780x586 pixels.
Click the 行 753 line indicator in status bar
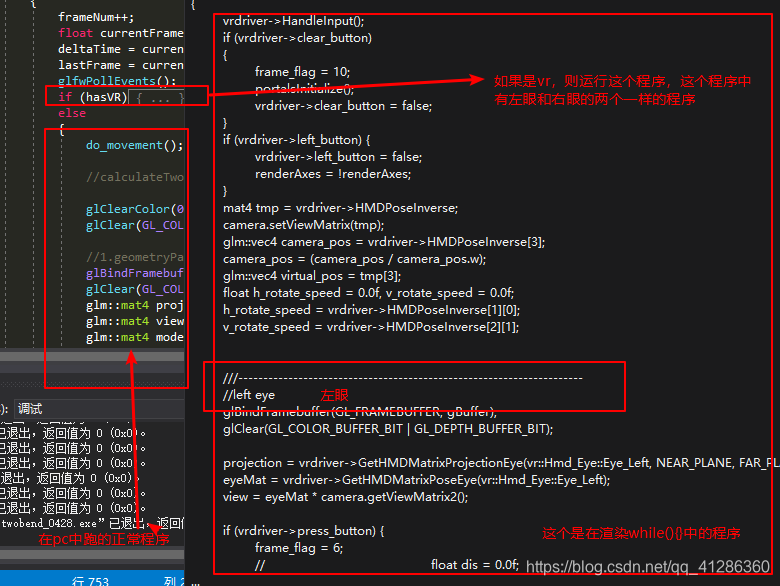coord(90,581)
